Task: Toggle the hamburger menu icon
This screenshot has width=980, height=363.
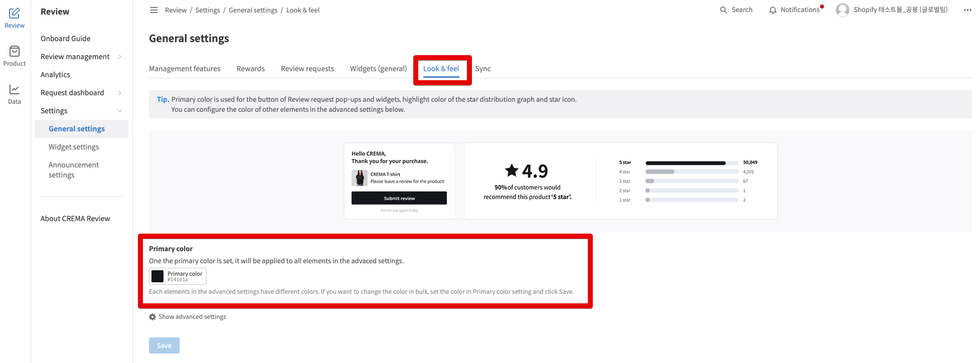Action: [154, 10]
